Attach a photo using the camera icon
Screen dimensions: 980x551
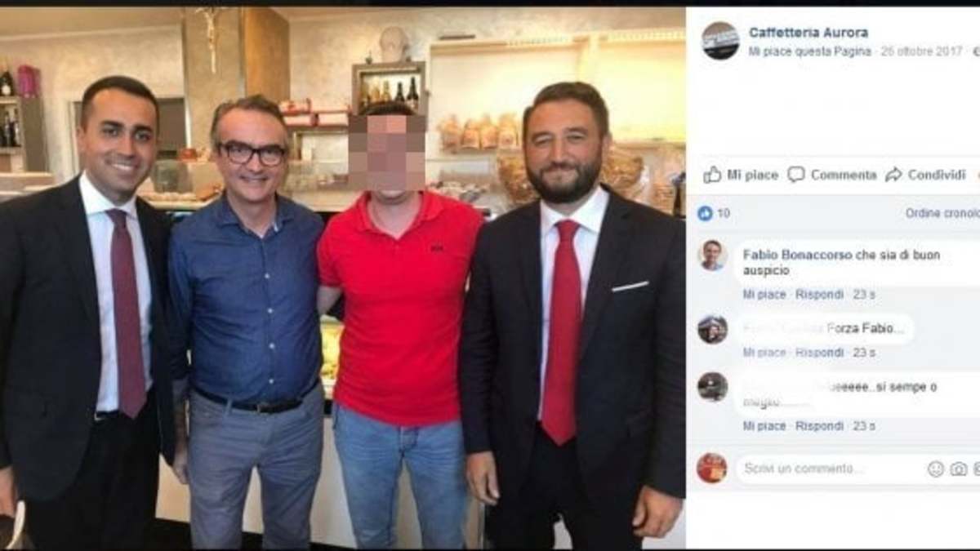[958, 469]
